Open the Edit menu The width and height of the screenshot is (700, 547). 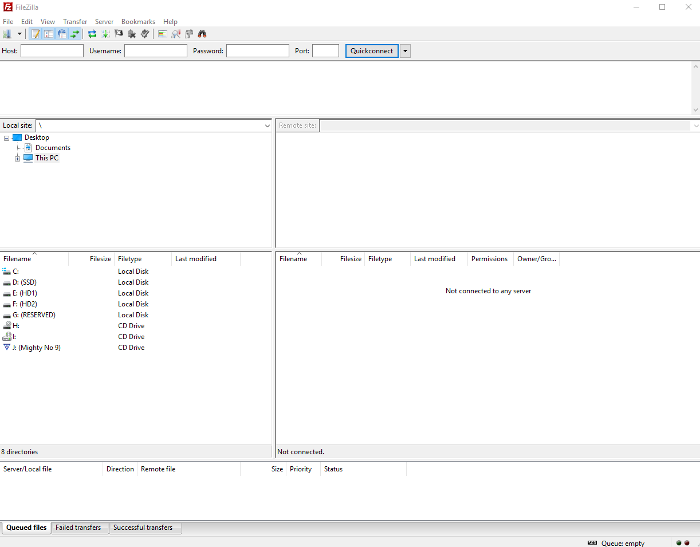(x=27, y=21)
